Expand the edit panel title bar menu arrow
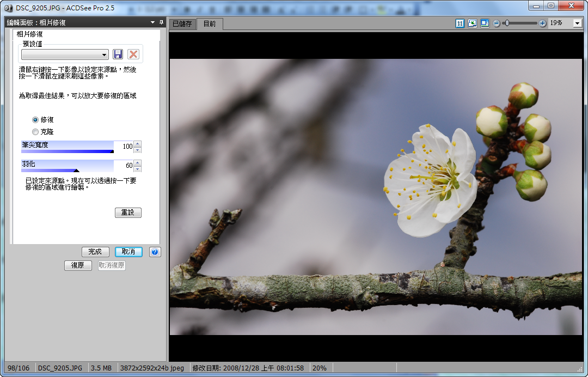The width and height of the screenshot is (588, 377). [152, 22]
